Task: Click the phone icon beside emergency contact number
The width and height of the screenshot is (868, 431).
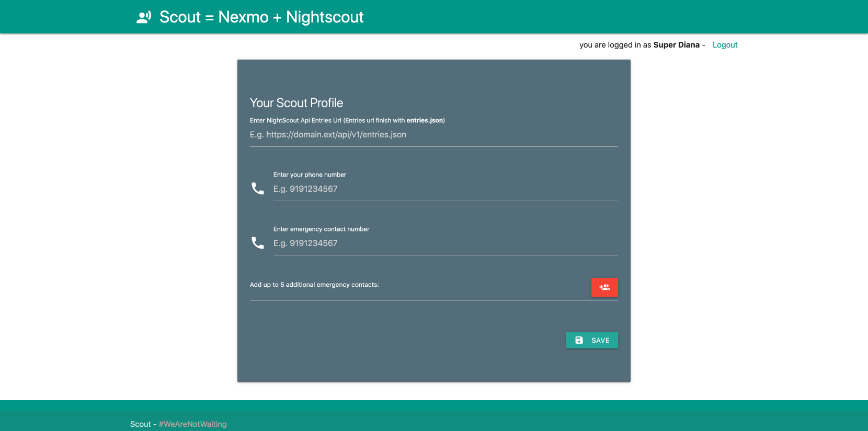Action: [x=258, y=243]
